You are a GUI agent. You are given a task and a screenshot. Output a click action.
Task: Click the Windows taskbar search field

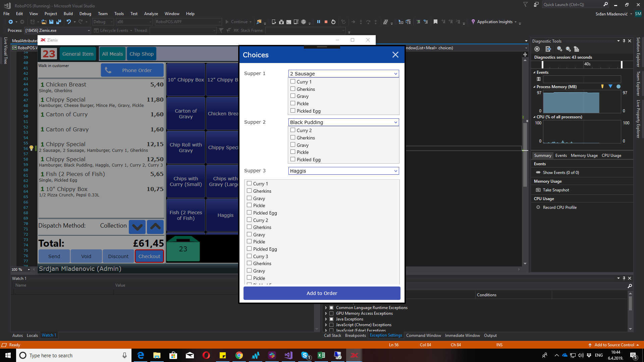[74, 355]
